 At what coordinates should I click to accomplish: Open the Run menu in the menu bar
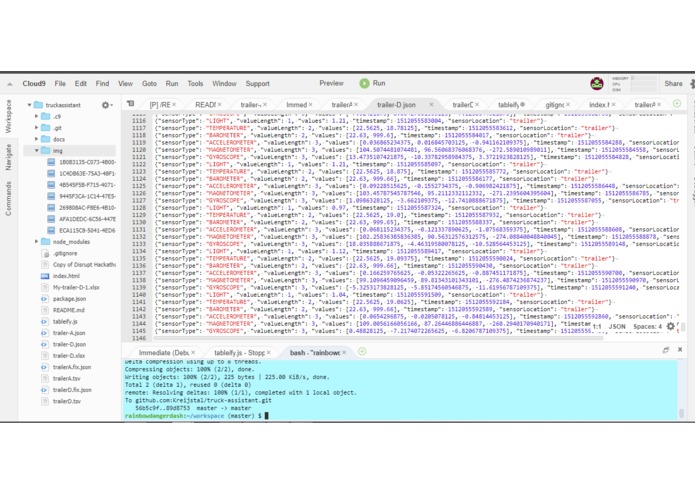pos(172,83)
